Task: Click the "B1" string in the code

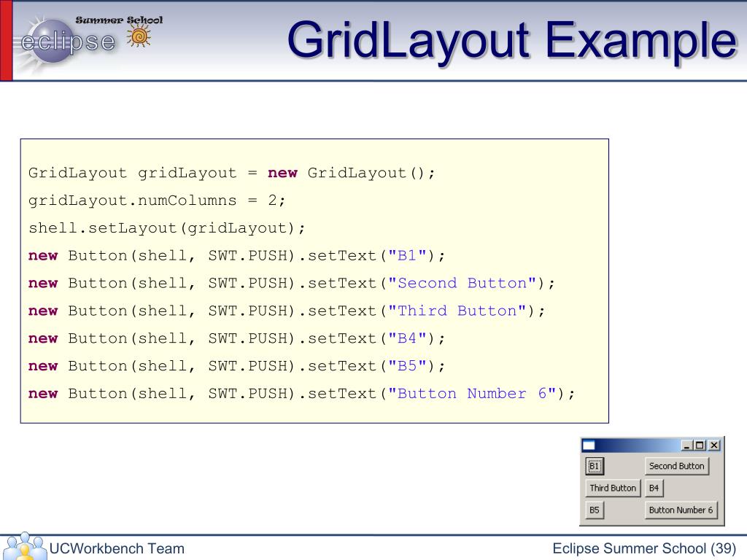Action: tap(407, 256)
